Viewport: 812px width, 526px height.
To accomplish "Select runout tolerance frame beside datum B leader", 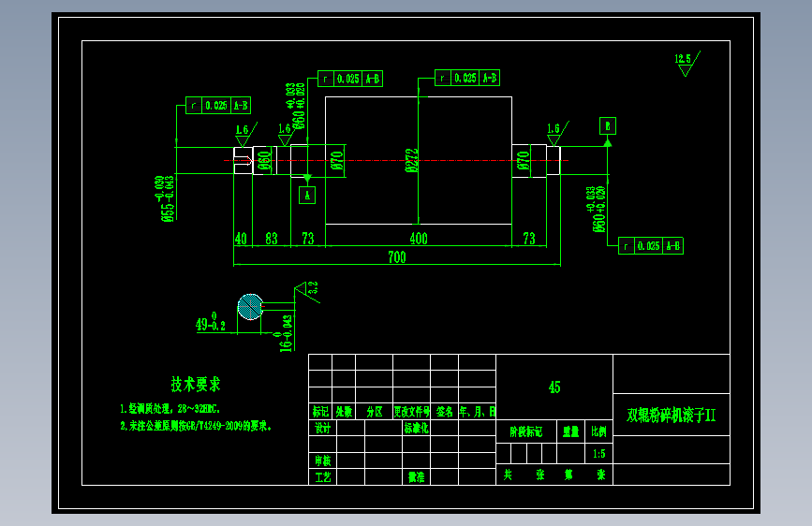I will 651,246.
